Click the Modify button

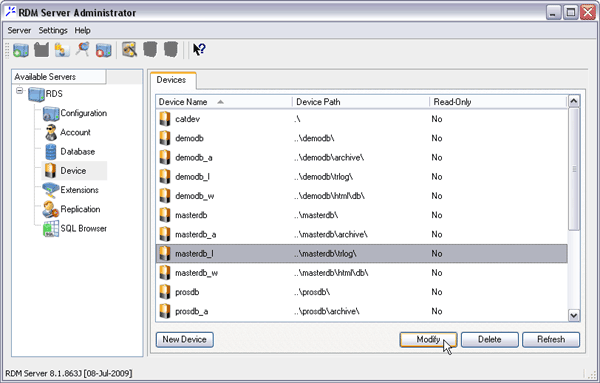pyautogui.click(x=428, y=339)
